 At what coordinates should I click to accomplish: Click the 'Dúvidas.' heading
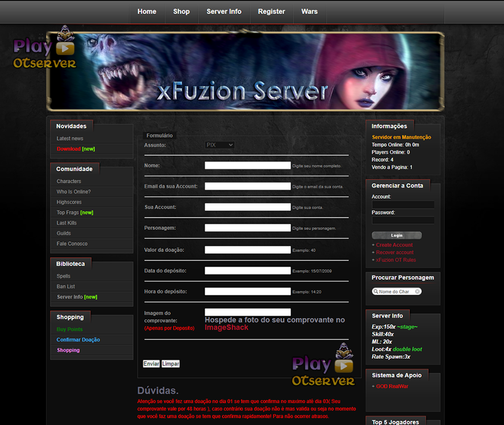coord(158,390)
